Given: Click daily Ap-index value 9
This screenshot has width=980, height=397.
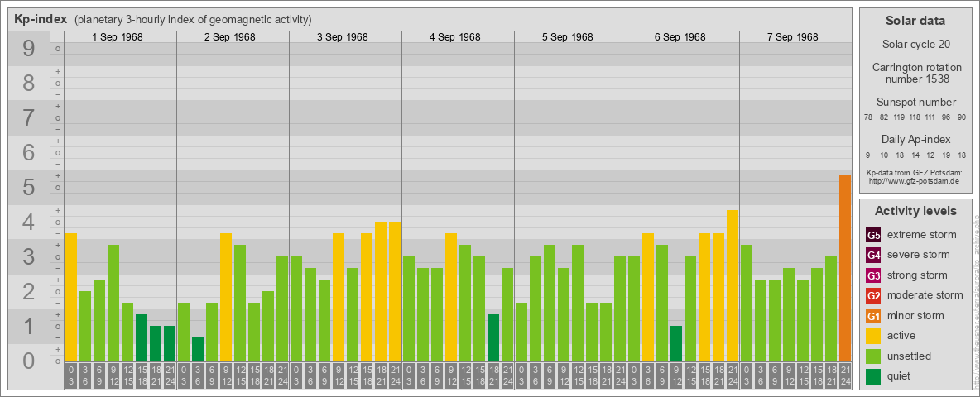Looking at the screenshot, I should click(x=868, y=155).
